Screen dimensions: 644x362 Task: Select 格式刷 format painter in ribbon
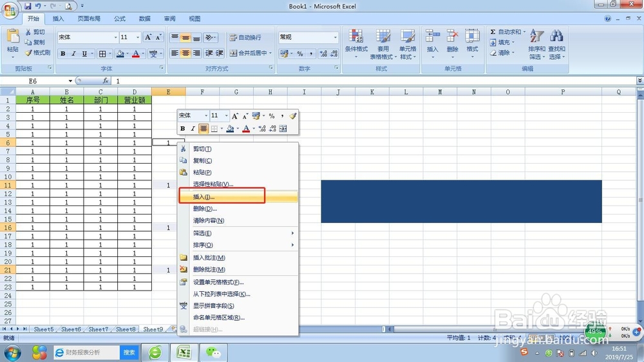[x=37, y=53]
